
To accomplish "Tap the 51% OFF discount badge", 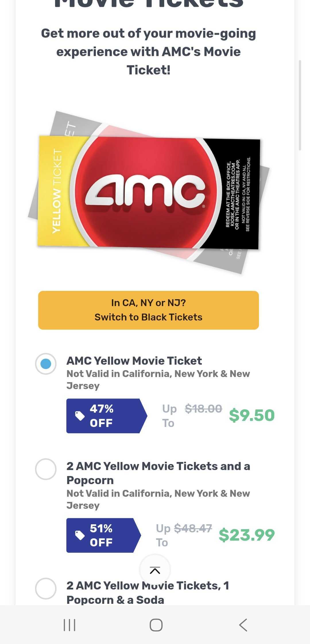I will (x=103, y=535).
